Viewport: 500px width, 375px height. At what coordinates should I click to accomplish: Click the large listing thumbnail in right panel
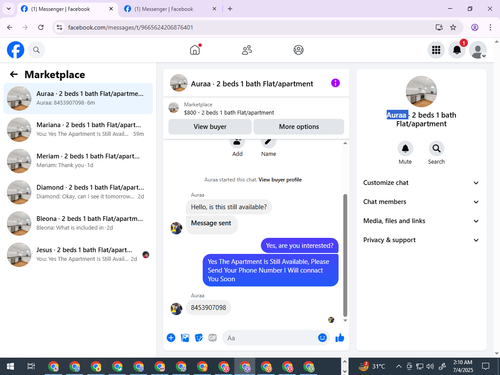tap(421, 91)
